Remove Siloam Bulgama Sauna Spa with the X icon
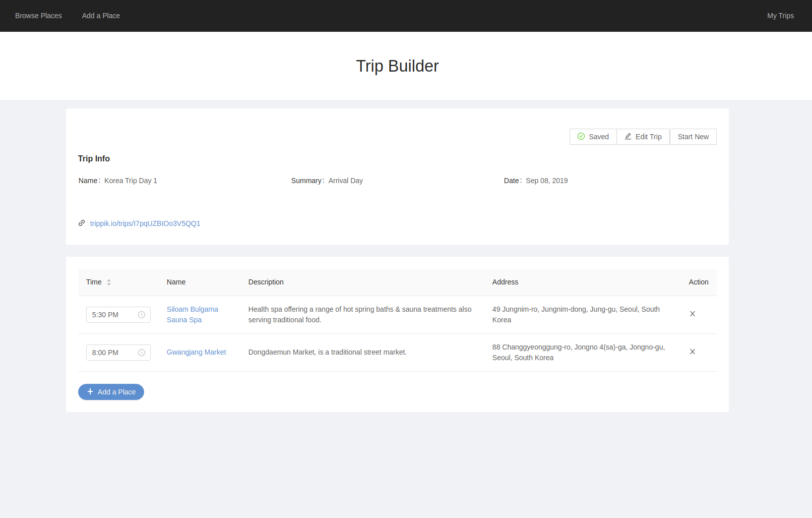The width and height of the screenshot is (812, 518). [693, 314]
